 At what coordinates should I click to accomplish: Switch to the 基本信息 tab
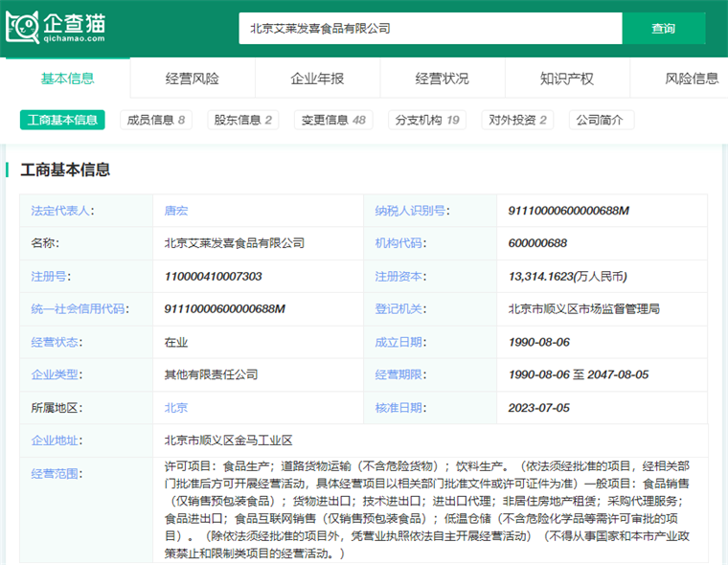tap(67, 79)
